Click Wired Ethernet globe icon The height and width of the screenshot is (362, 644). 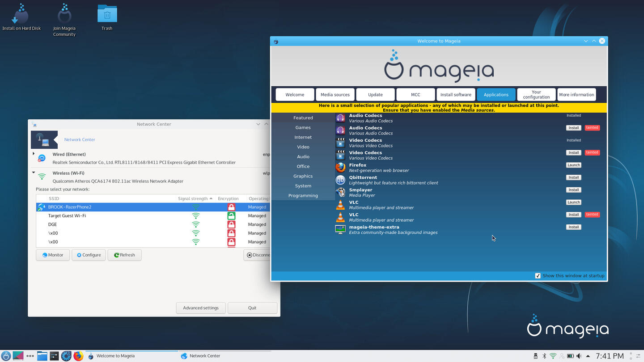(x=42, y=158)
